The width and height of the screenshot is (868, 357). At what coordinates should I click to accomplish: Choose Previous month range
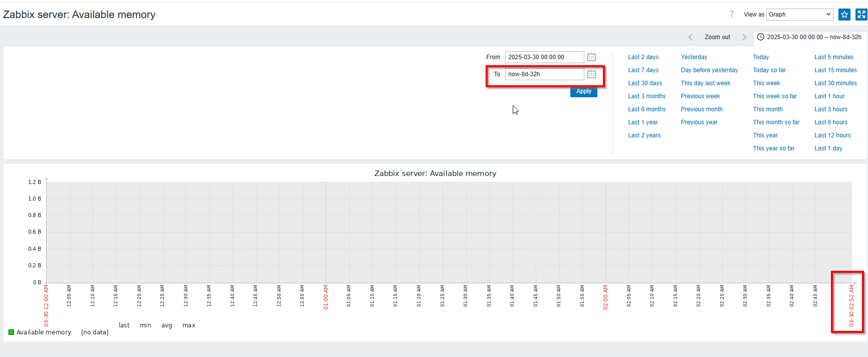coord(702,109)
